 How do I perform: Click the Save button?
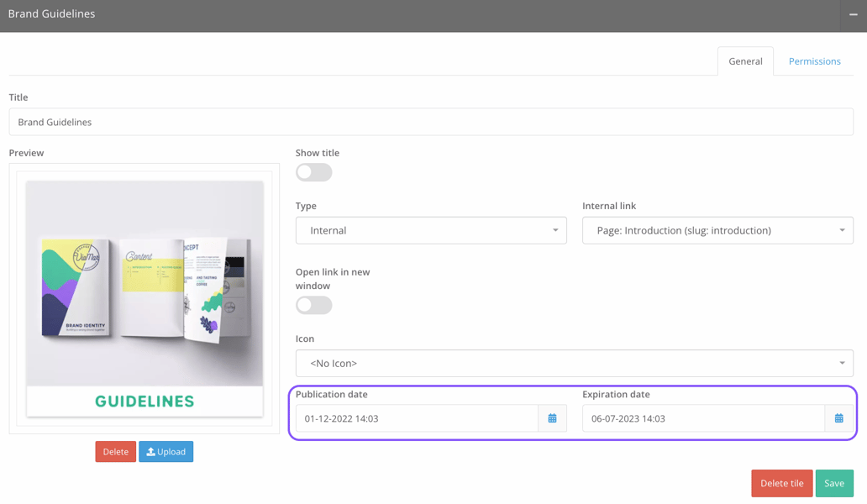click(x=834, y=483)
